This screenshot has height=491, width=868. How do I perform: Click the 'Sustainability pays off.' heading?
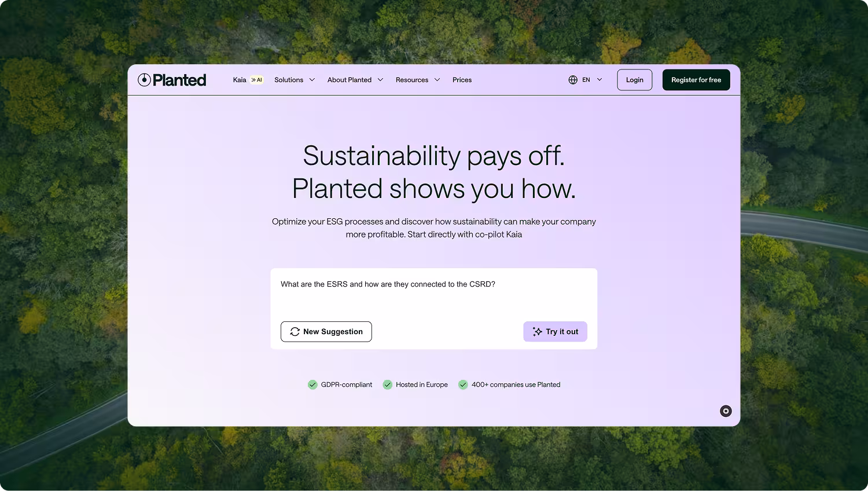click(434, 156)
